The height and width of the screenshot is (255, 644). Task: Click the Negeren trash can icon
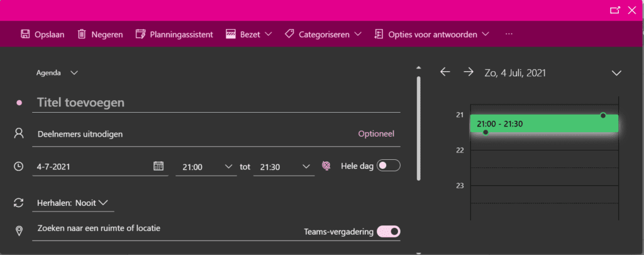(82, 34)
